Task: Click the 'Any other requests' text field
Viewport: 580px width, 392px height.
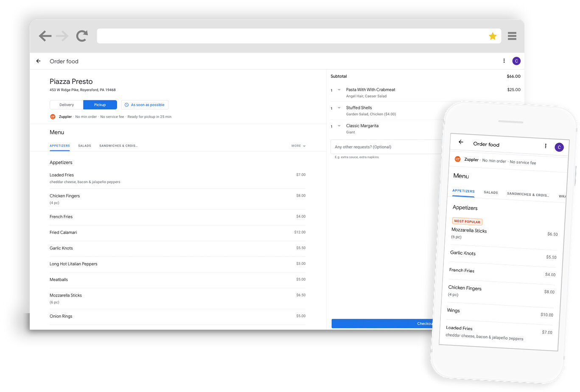Action: point(384,147)
